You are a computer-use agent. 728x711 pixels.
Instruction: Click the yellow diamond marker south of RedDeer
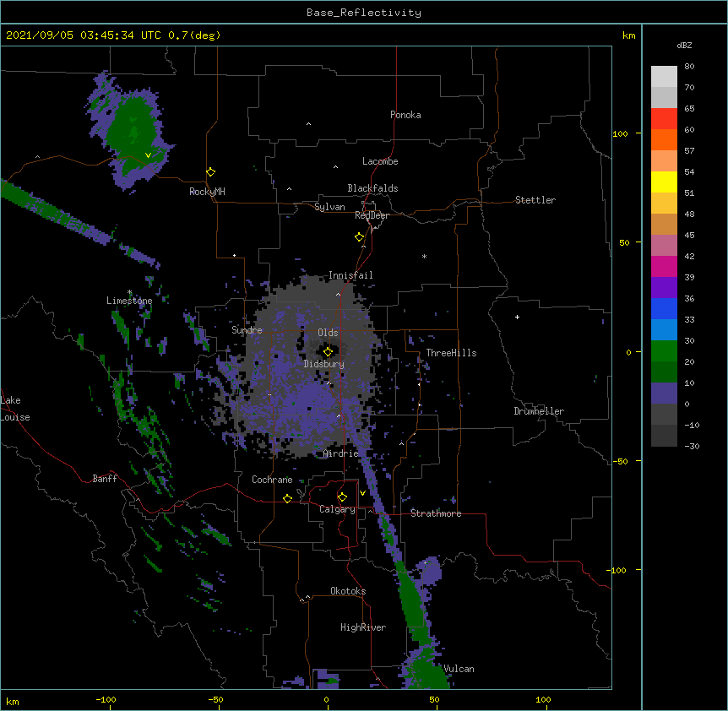360,237
